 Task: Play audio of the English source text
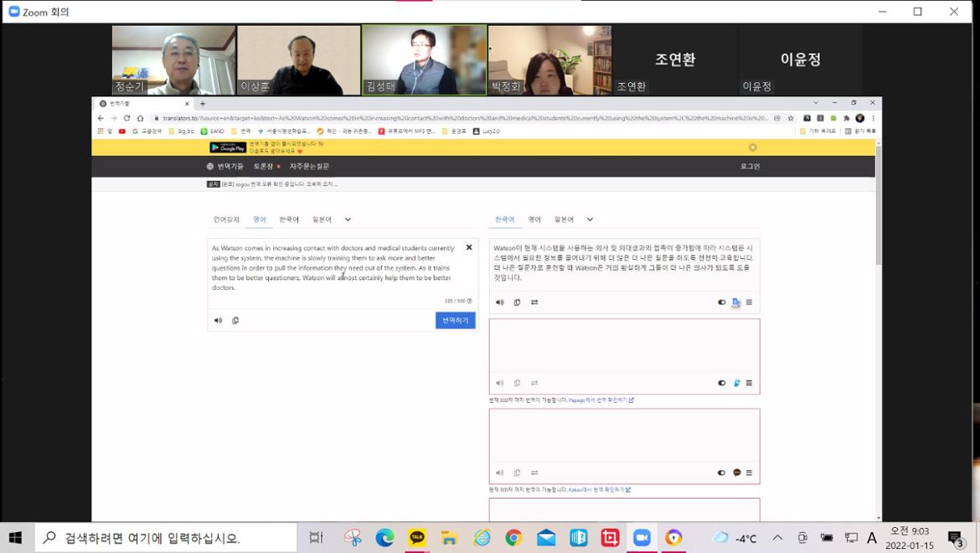pos(218,320)
